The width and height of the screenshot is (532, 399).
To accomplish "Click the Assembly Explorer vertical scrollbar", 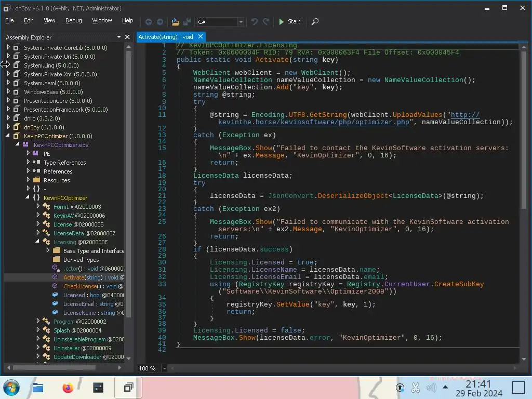I will [x=128, y=183].
